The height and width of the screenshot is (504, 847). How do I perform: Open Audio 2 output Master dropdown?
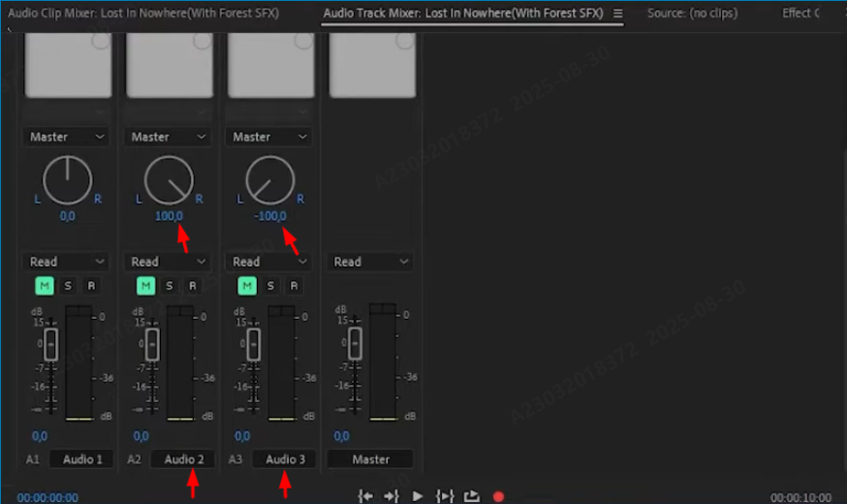pyautogui.click(x=168, y=137)
